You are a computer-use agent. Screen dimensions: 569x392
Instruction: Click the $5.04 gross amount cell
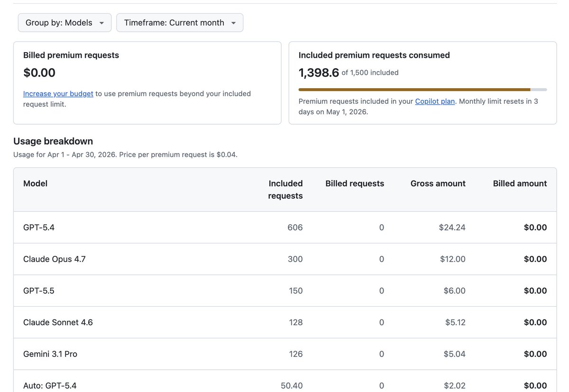pos(455,354)
